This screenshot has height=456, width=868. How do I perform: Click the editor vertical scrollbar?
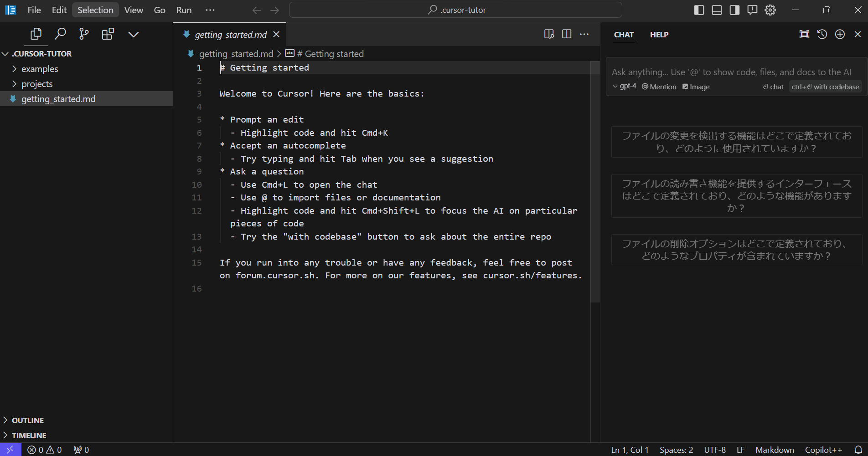pos(595,182)
